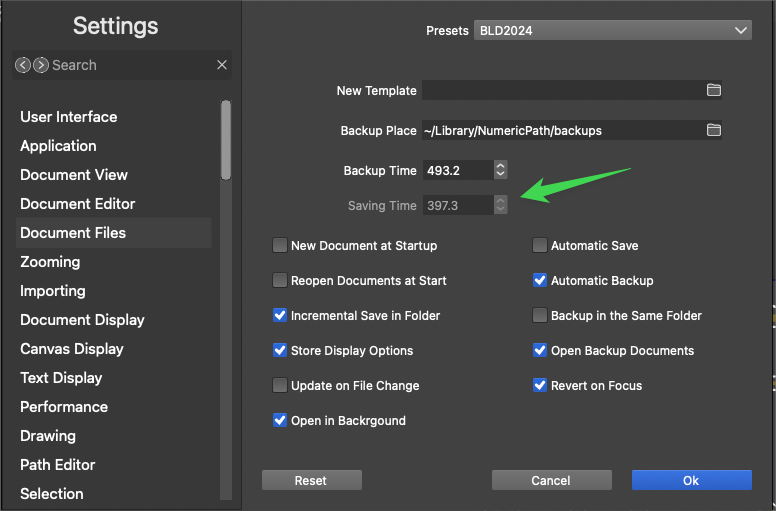Screen dimensions: 776x511
Task: Click the Backup Time stepper arrows
Action: pos(501,170)
